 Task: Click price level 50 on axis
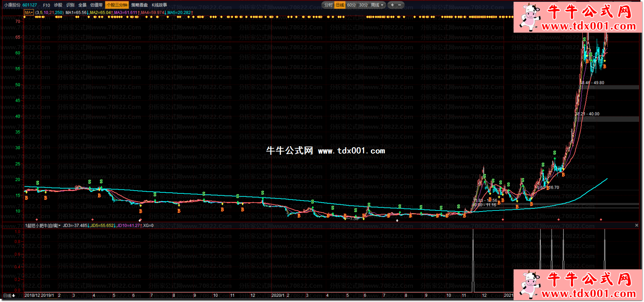(x=18, y=85)
